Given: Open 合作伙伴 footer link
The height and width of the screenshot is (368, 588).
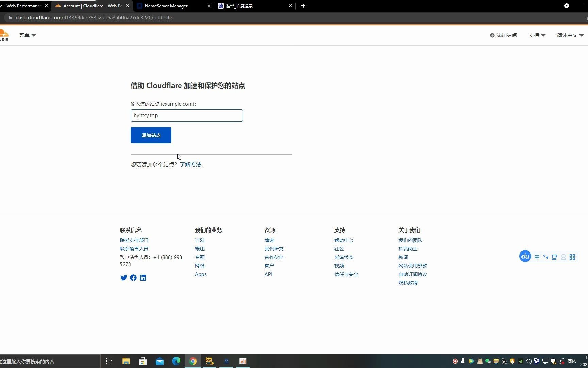Looking at the screenshot, I should coord(274,257).
